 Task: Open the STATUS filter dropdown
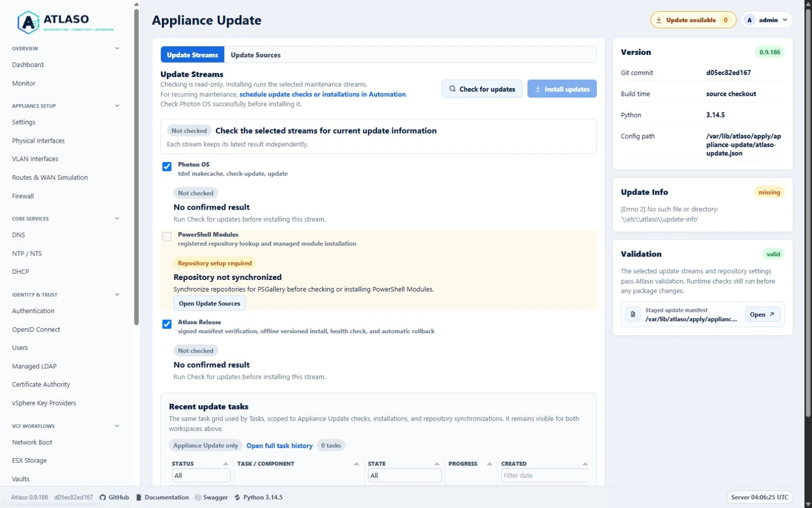(201, 475)
